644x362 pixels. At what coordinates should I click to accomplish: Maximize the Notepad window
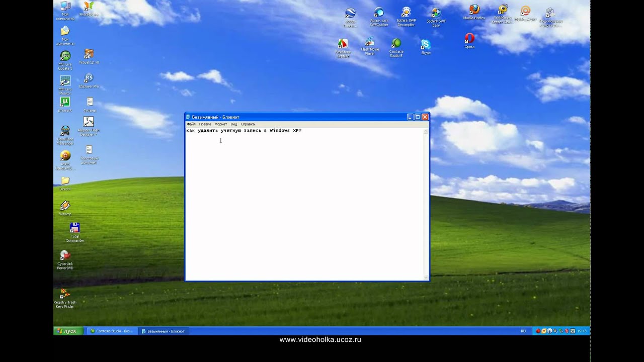pyautogui.click(x=418, y=117)
